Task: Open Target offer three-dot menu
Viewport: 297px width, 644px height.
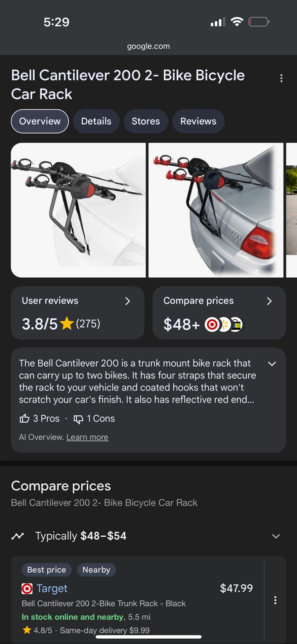Action: 275,600
